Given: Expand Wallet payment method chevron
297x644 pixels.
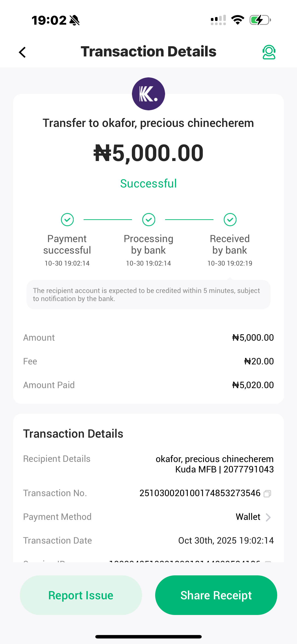Looking at the screenshot, I should [x=268, y=517].
